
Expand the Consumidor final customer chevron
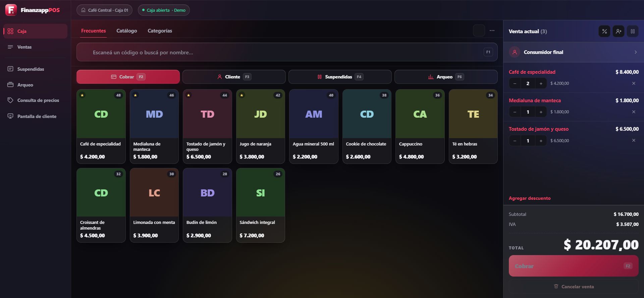(636, 52)
